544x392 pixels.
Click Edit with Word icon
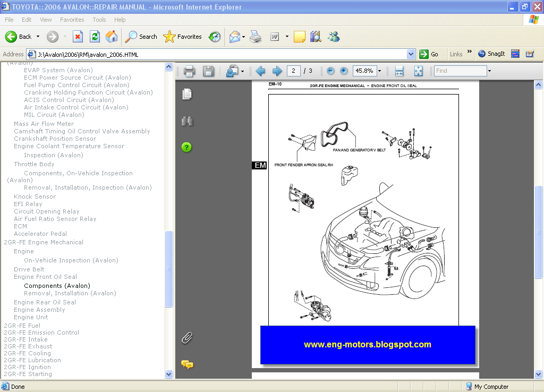pyautogui.click(x=275, y=37)
